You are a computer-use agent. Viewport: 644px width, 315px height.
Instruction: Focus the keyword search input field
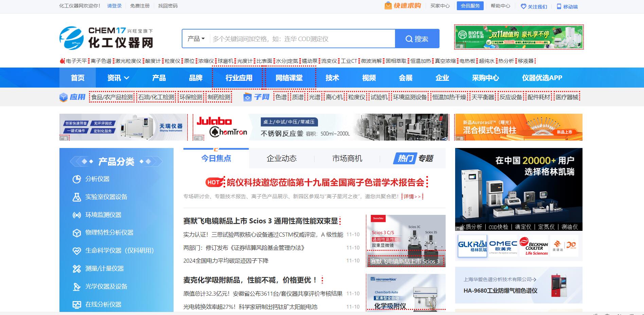(x=302, y=39)
